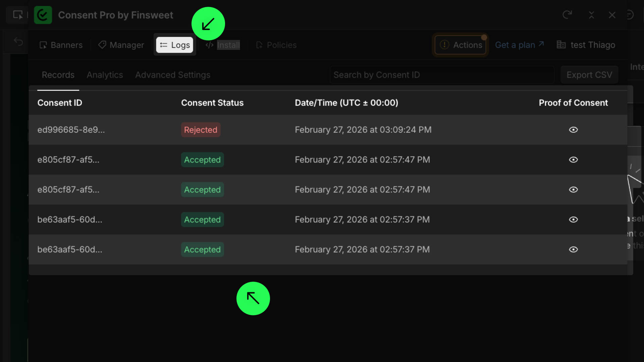Focus the Search by Consent ID field
The width and height of the screenshot is (644, 362).
(x=441, y=75)
